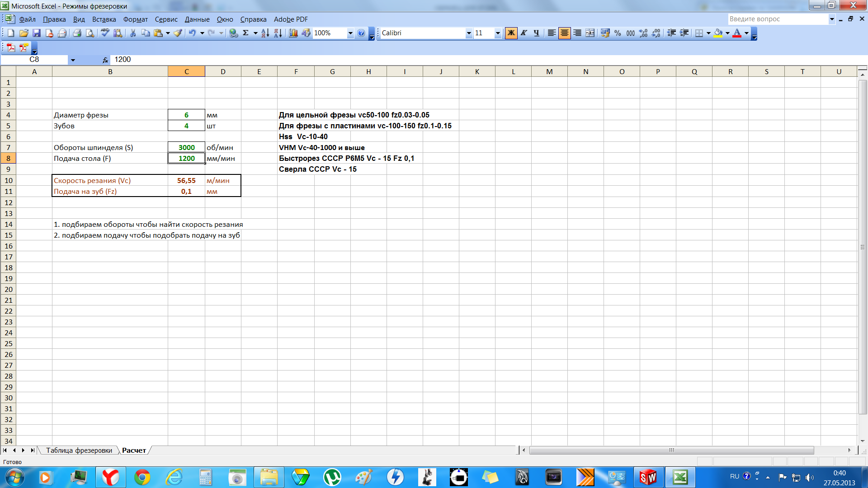The image size is (868, 488).
Task: Toggle bold formatting (Ж button)
Action: 511,33
